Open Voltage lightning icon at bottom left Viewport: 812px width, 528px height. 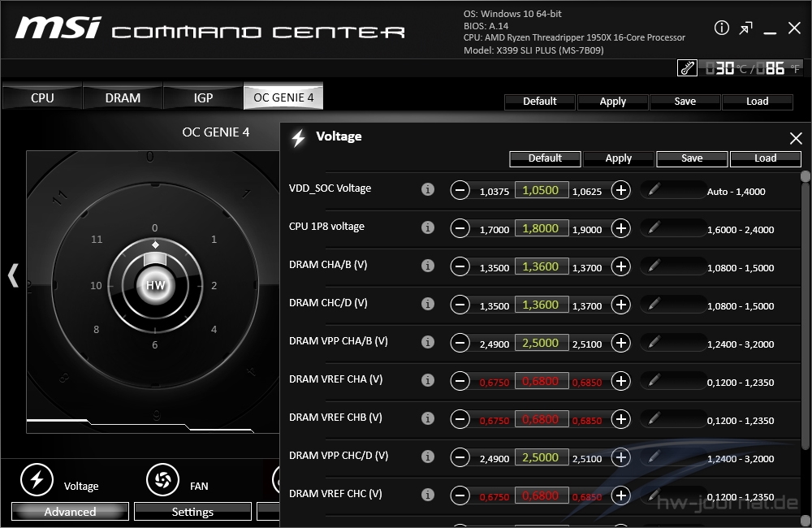pyautogui.click(x=37, y=479)
